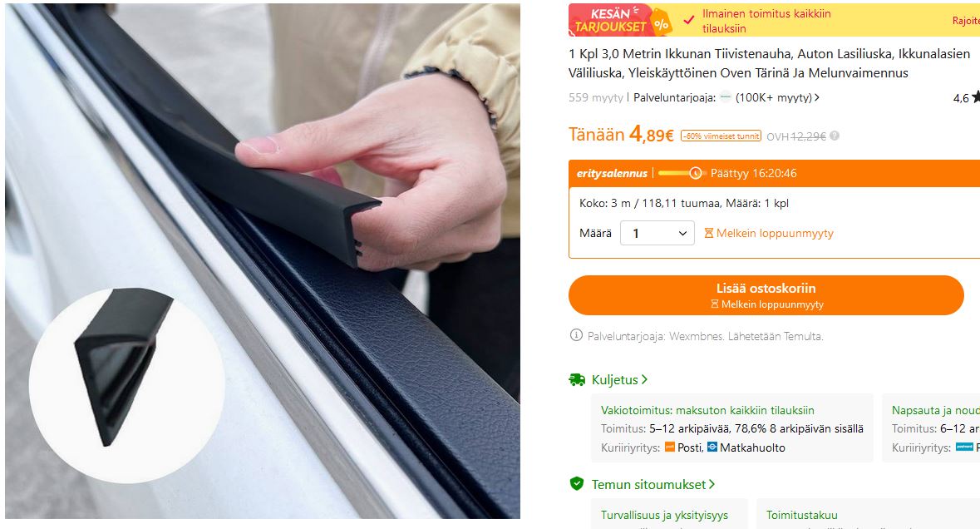Select the Vakiotoimitus shipping option card

(x=731, y=428)
